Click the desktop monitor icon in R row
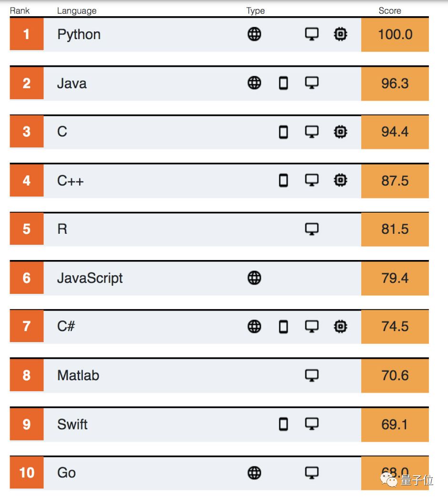The width and height of the screenshot is (448, 500). pyautogui.click(x=312, y=229)
